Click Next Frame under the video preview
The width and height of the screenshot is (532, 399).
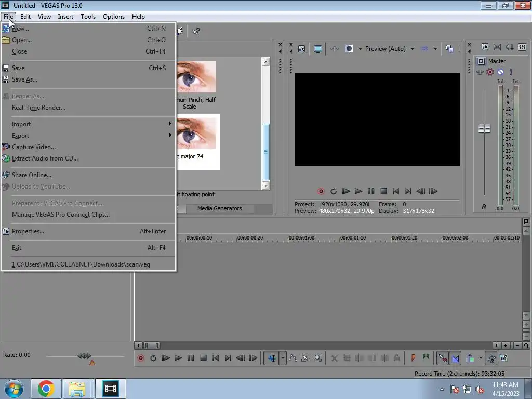pyautogui.click(x=433, y=191)
